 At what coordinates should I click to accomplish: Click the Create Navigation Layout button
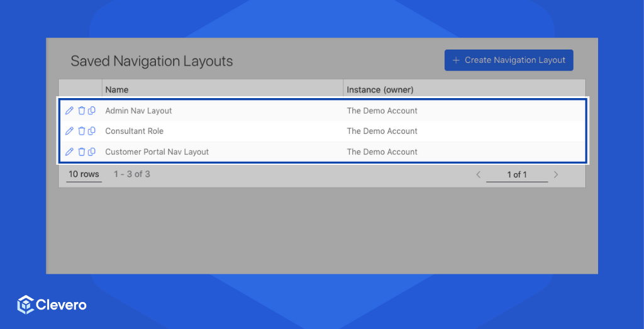(x=508, y=60)
